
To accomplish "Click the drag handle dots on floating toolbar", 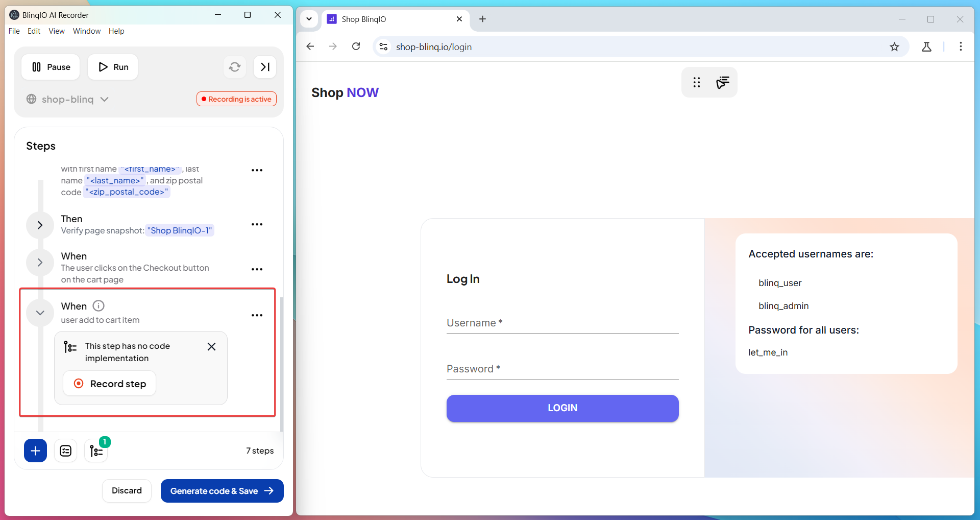I will pyautogui.click(x=696, y=82).
